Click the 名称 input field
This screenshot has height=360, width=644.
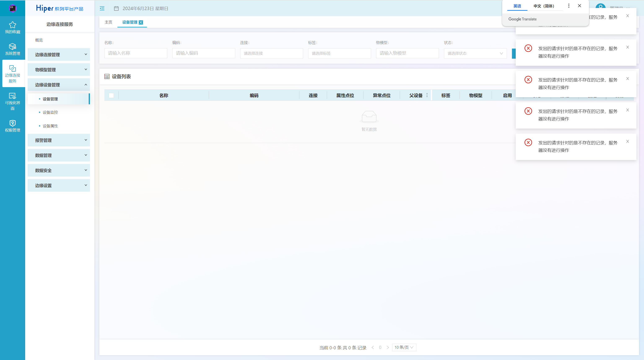click(136, 53)
